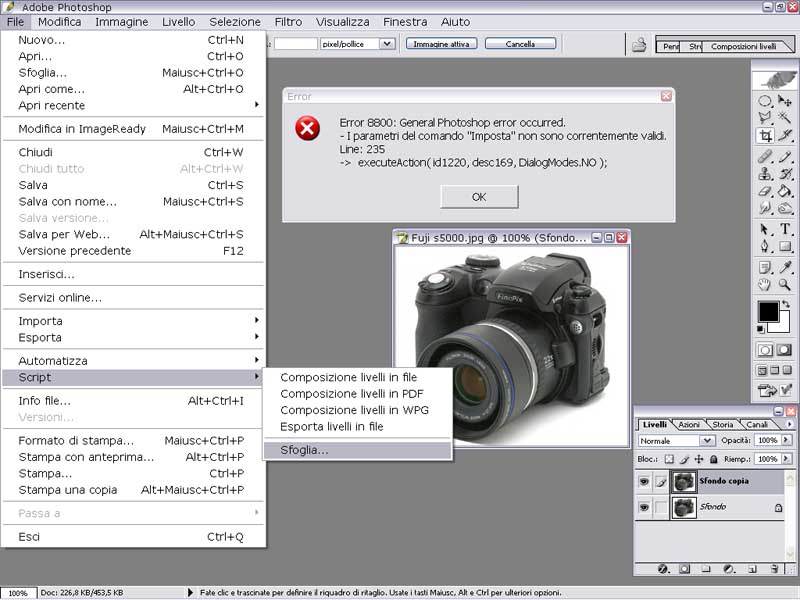Select the Rectangle shape tool
This screenshot has width=800, height=600.
[785, 247]
